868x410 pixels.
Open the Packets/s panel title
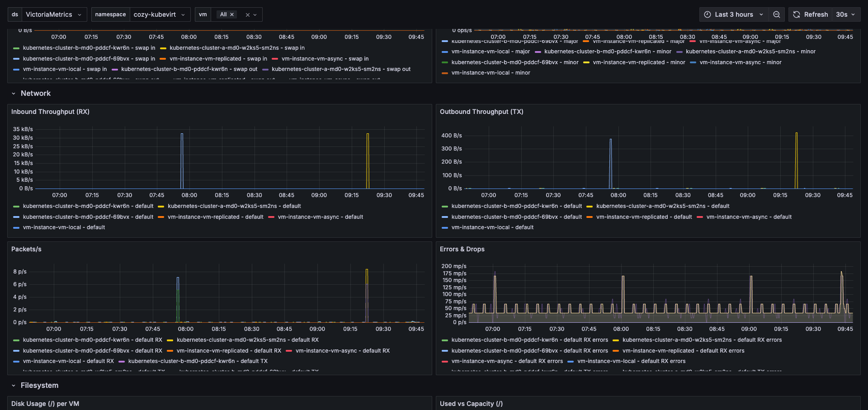(x=26, y=249)
